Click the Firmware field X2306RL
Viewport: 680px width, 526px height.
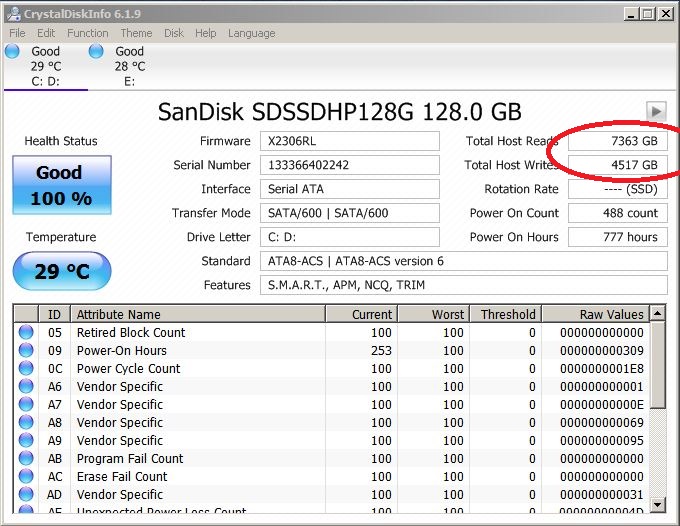pyautogui.click(x=350, y=141)
